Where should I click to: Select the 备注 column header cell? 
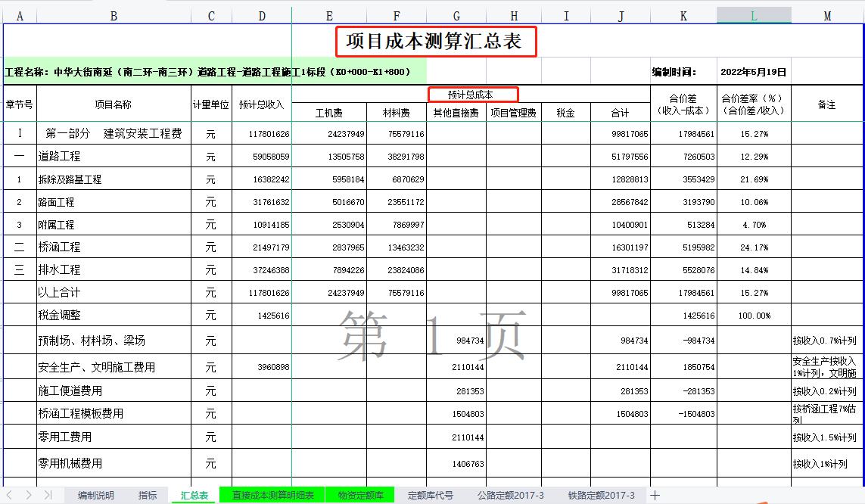point(826,104)
